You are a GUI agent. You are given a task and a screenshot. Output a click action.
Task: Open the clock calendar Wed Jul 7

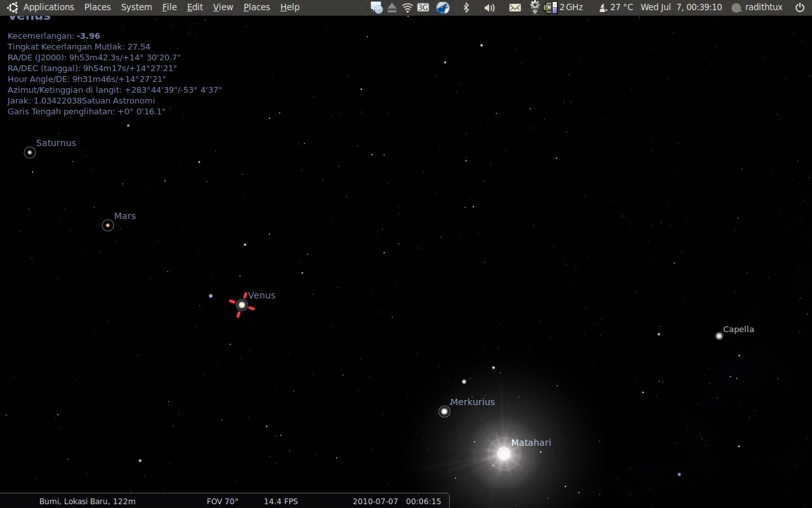[x=681, y=7]
